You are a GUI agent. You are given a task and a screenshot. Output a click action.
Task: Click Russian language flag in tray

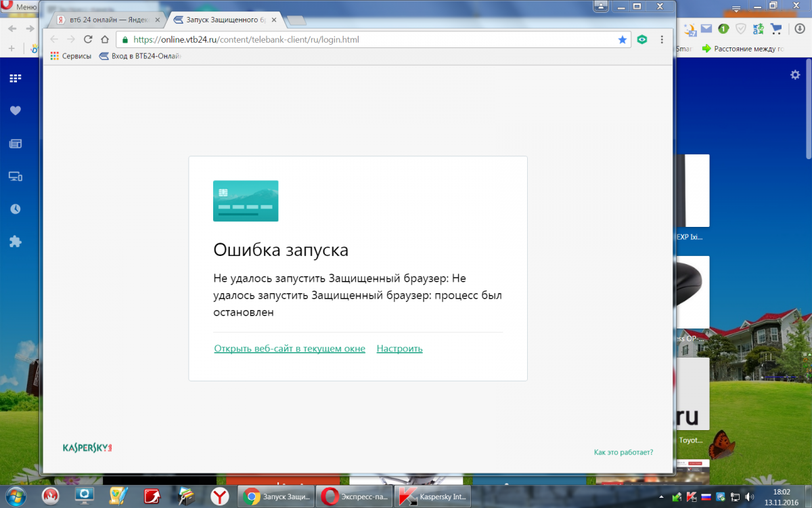click(x=706, y=496)
